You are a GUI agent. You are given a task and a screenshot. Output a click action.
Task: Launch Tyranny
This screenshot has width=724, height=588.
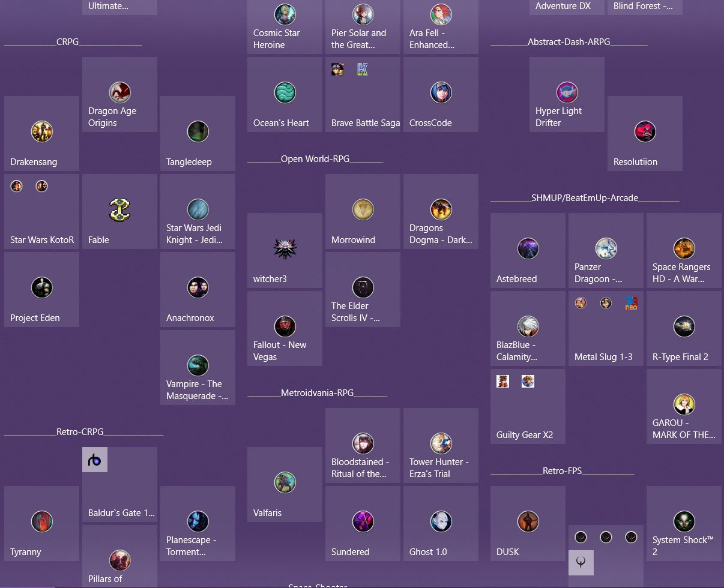[x=41, y=523]
